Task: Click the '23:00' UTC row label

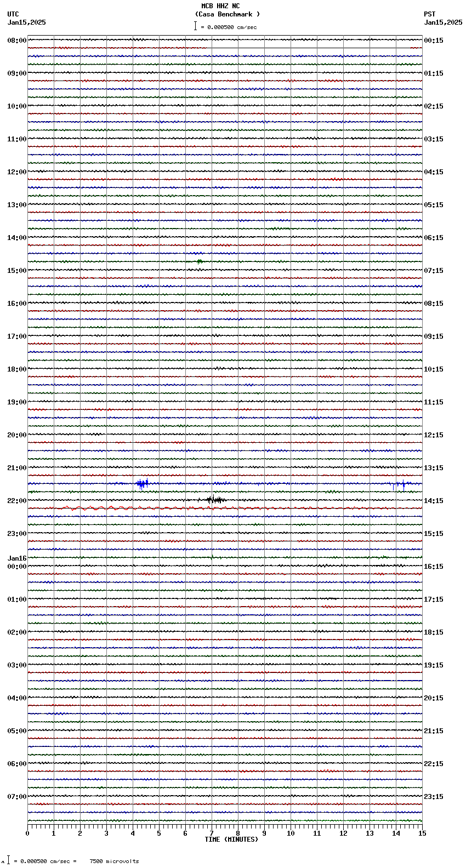Action: pos(17,534)
